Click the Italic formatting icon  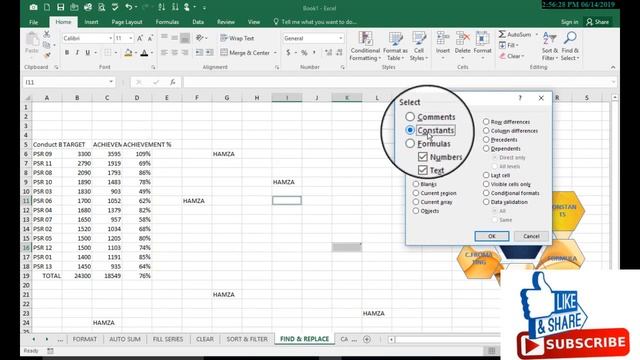[x=77, y=53]
